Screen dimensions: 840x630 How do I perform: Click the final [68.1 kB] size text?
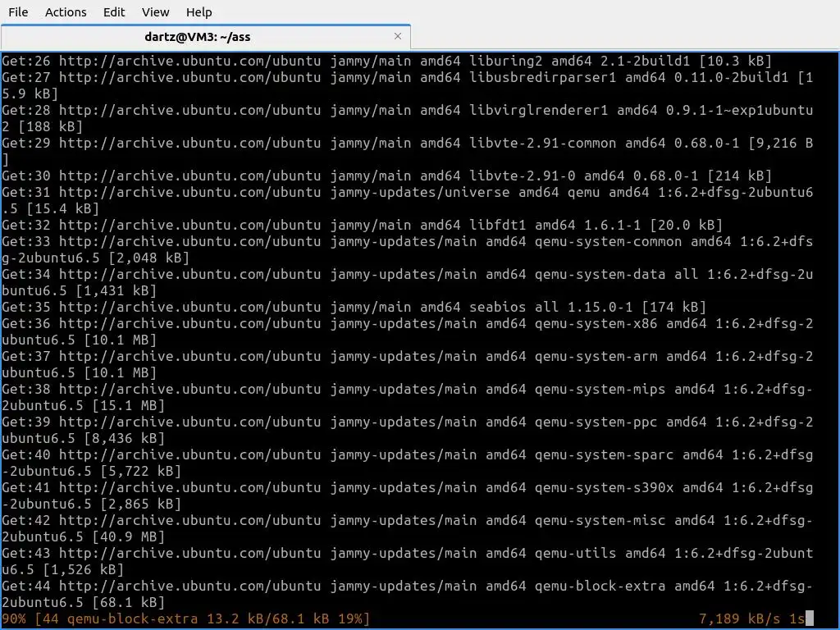click(x=128, y=602)
